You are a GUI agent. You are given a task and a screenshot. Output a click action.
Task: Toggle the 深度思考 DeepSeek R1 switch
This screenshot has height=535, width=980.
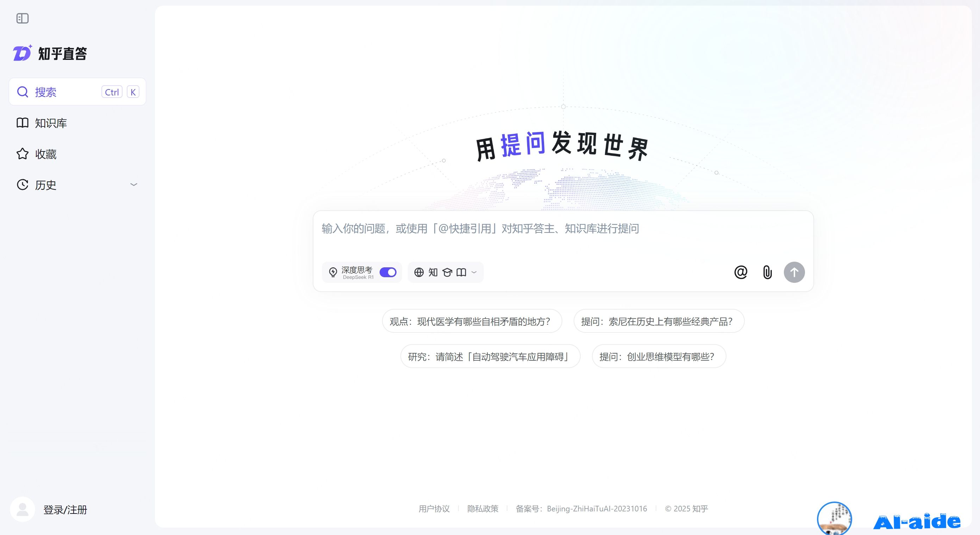(x=388, y=273)
